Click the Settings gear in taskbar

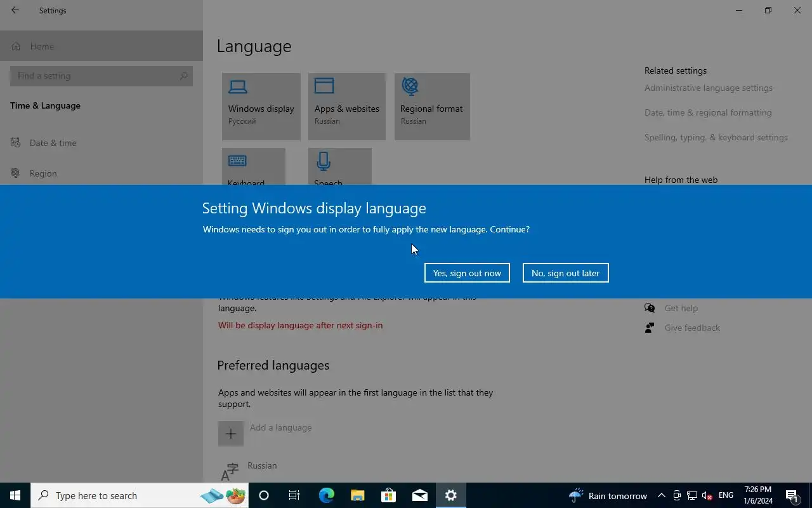pos(451,495)
